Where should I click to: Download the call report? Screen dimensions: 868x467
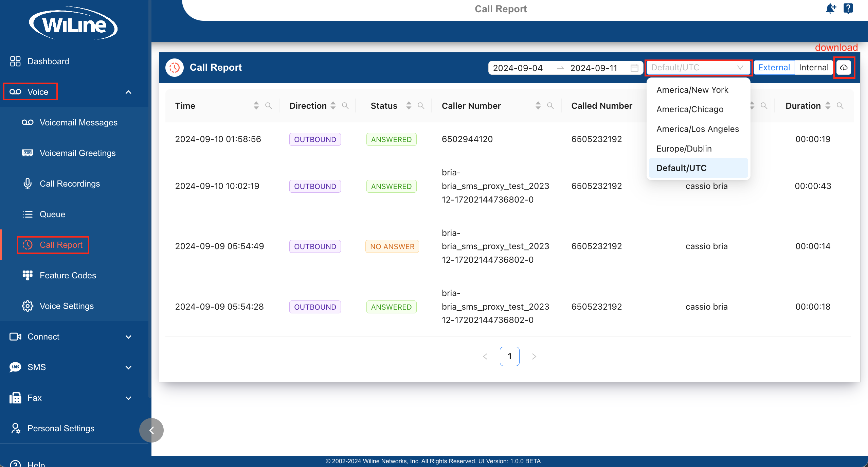click(x=844, y=68)
